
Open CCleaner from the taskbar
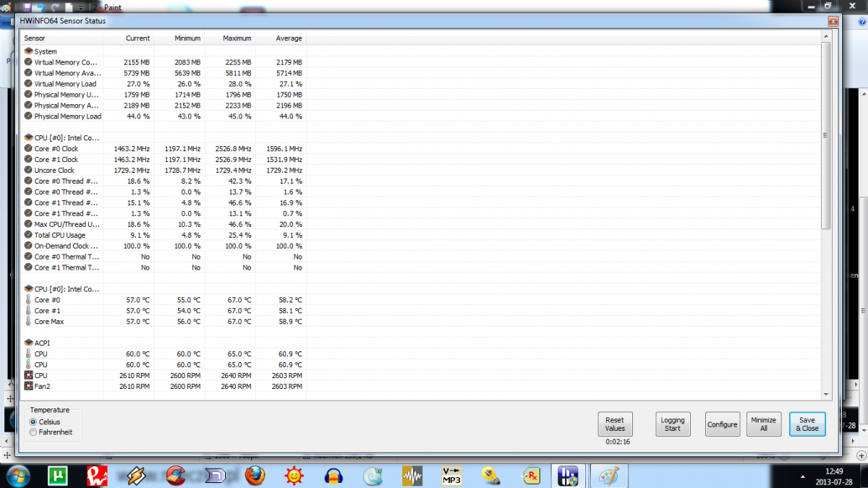click(176, 476)
